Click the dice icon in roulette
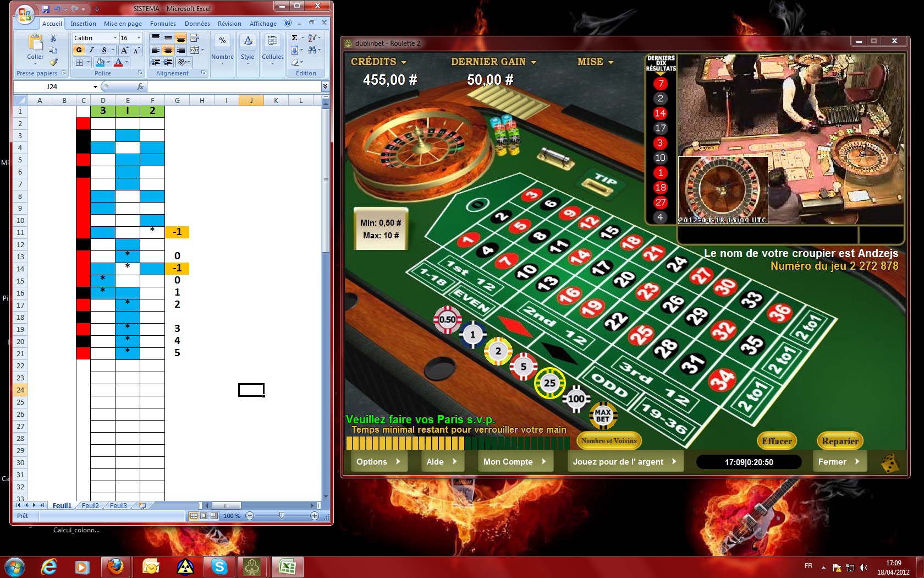The height and width of the screenshot is (578, 924). [x=889, y=462]
